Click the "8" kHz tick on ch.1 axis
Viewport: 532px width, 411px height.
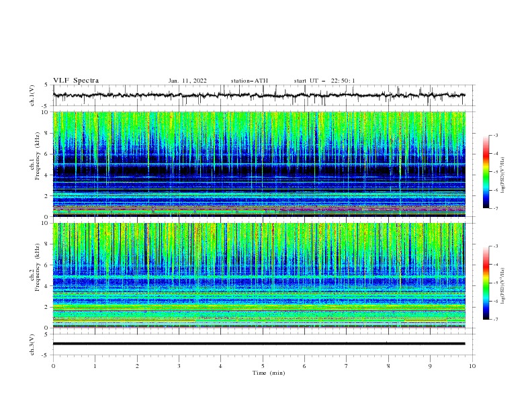[47, 133]
